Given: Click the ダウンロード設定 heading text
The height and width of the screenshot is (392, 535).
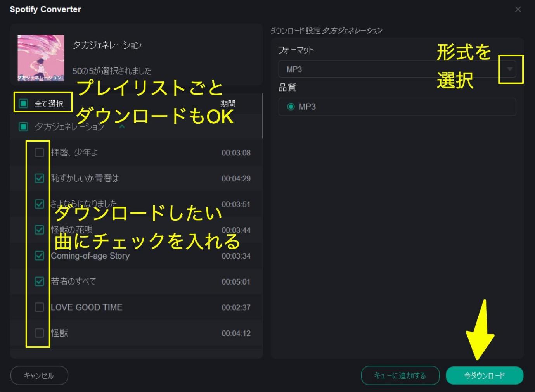Looking at the screenshot, I should [x=296, y=30].
